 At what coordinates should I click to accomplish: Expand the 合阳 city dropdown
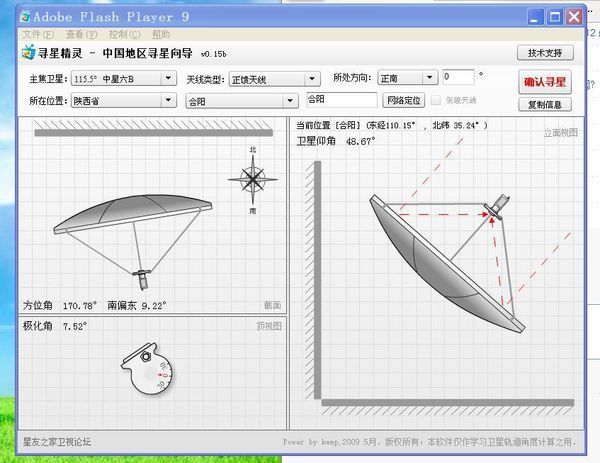[x=242, y=101]
